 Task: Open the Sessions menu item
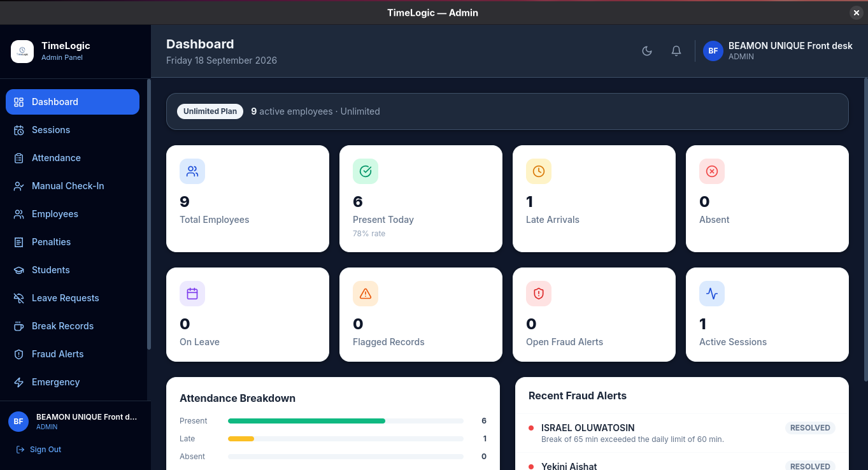click(x=73, y=130)
